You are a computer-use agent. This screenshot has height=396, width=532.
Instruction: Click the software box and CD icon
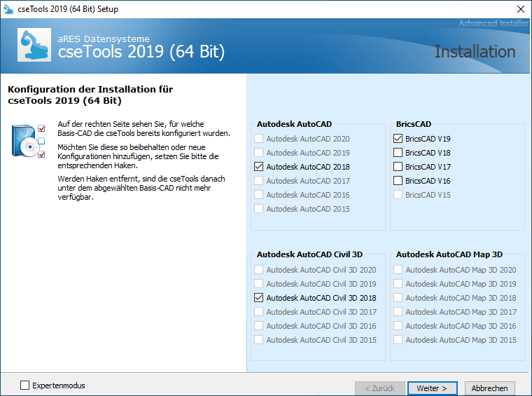[x=28, y=140]
